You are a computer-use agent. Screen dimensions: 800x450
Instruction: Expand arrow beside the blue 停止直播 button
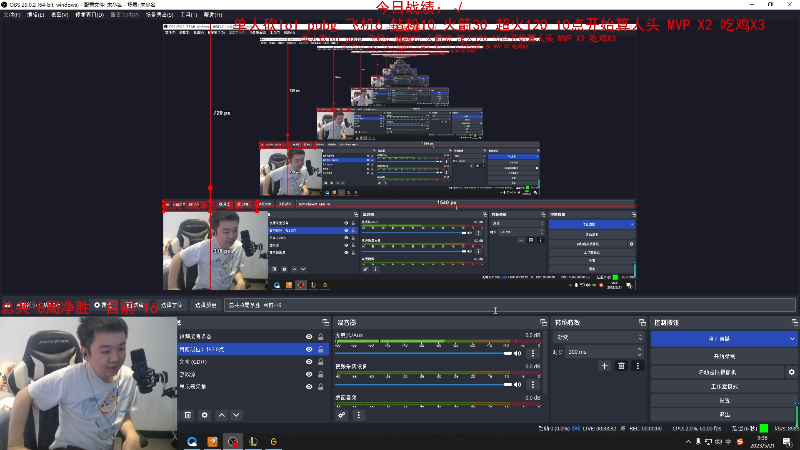tap(792, 339)
